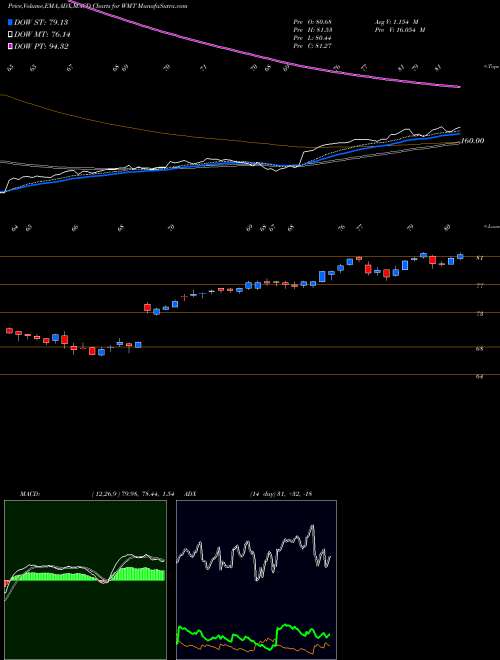Select the 'DOW PT: 94.32' legend text
The image size is (500, 660).
click(x=41, y=46)
